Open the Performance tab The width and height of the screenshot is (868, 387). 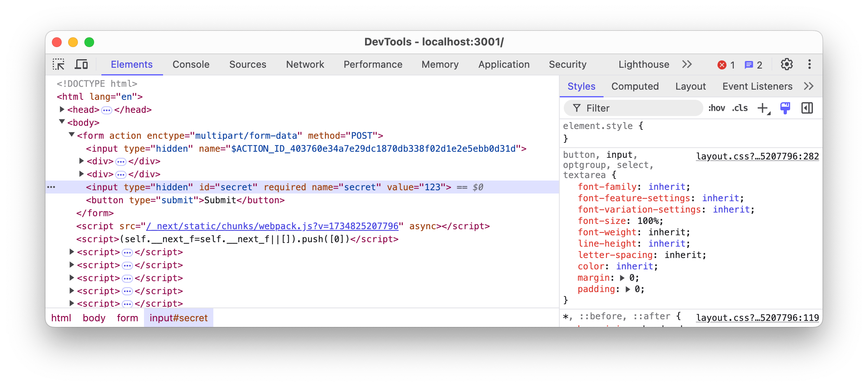(373, 64)
